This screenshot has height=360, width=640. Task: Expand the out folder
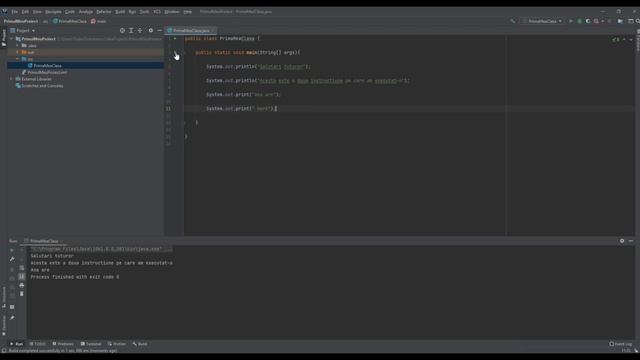[x=18, y=52]
